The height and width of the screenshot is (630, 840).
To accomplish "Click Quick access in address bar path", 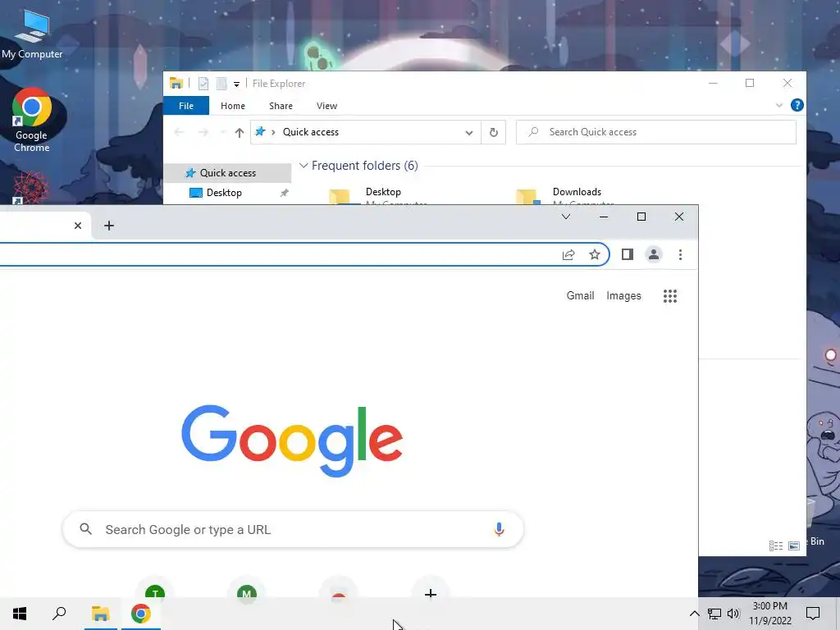I will 311,132.
